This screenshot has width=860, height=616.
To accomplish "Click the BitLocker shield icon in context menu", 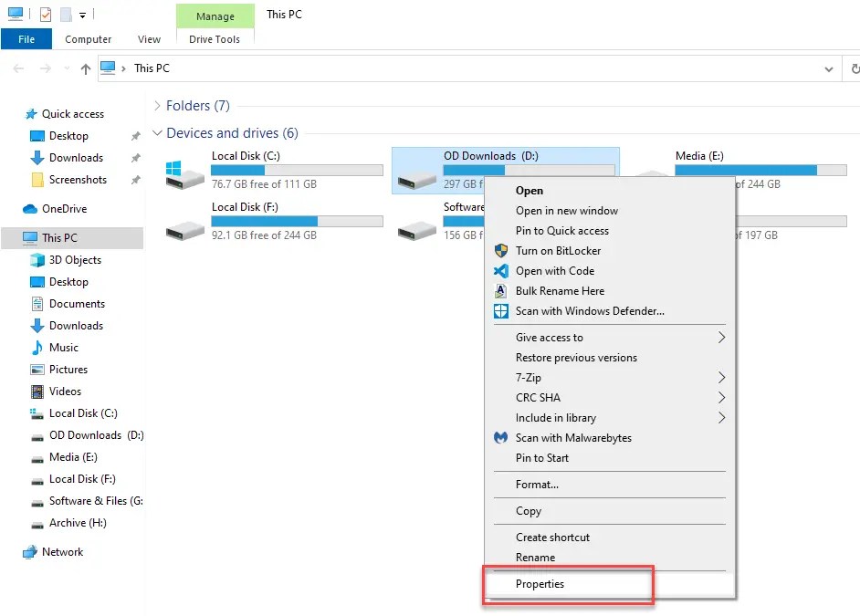I will click(501, 251).
